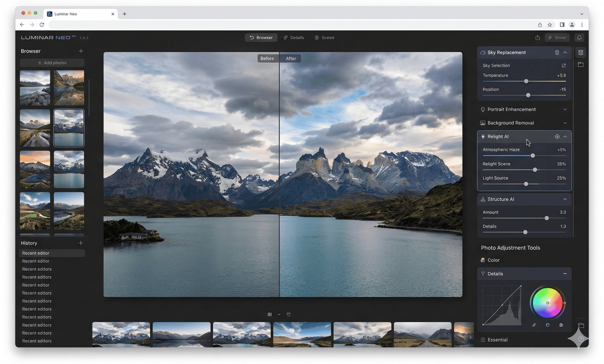The height and width of the screenshot is (364, 604).
Task: Advance filmstrip with the right arrow
Action: (470, 337)
